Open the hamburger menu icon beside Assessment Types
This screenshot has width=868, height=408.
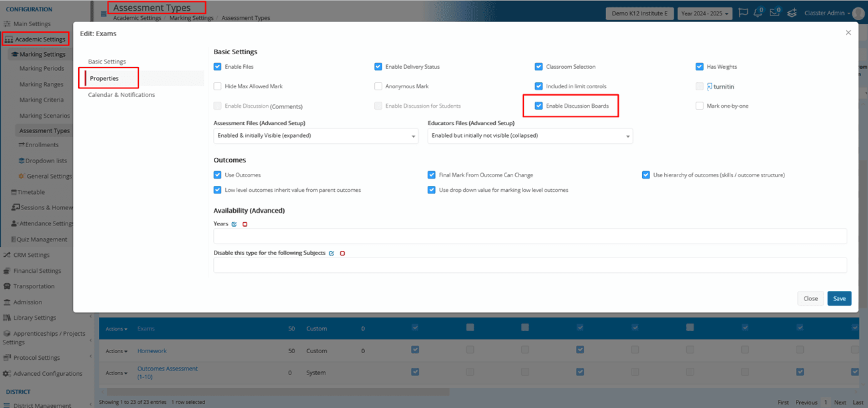tap(104, 14)
